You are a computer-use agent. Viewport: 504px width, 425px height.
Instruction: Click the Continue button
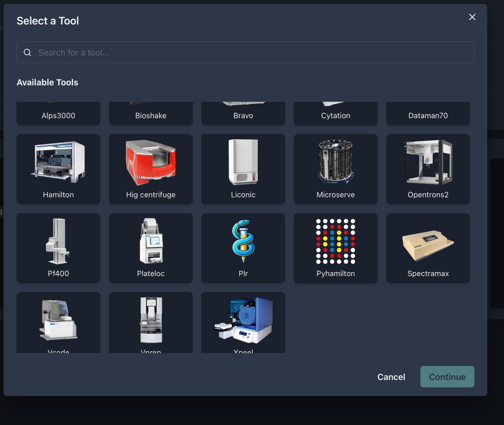click(x=447, y=377)
